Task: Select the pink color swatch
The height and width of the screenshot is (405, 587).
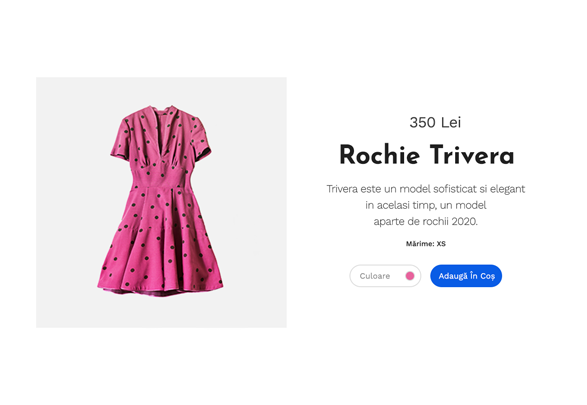Action: (410, 276)
